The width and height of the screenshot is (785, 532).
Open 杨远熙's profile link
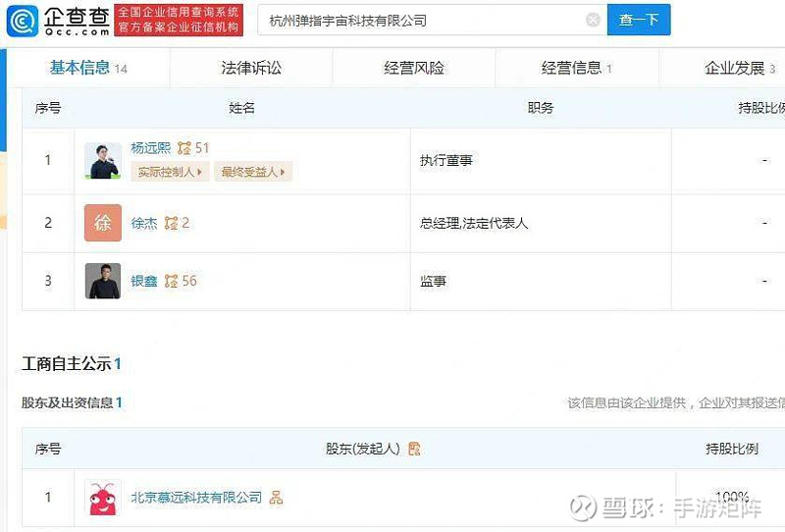pos(151,148)
